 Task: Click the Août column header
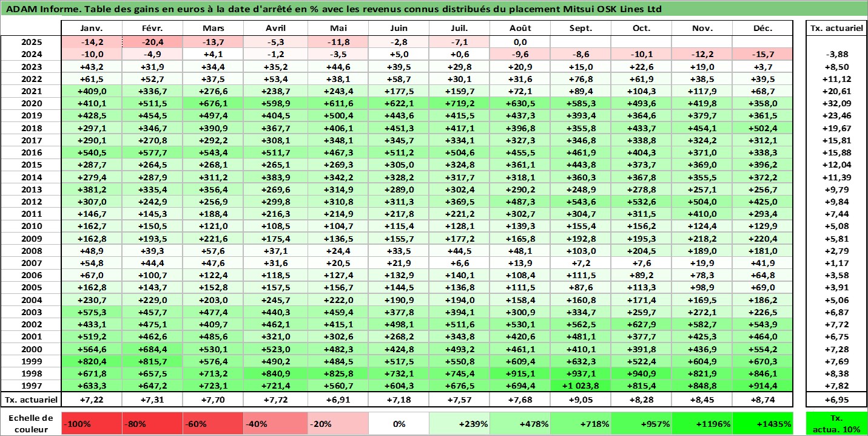point(520,28)
